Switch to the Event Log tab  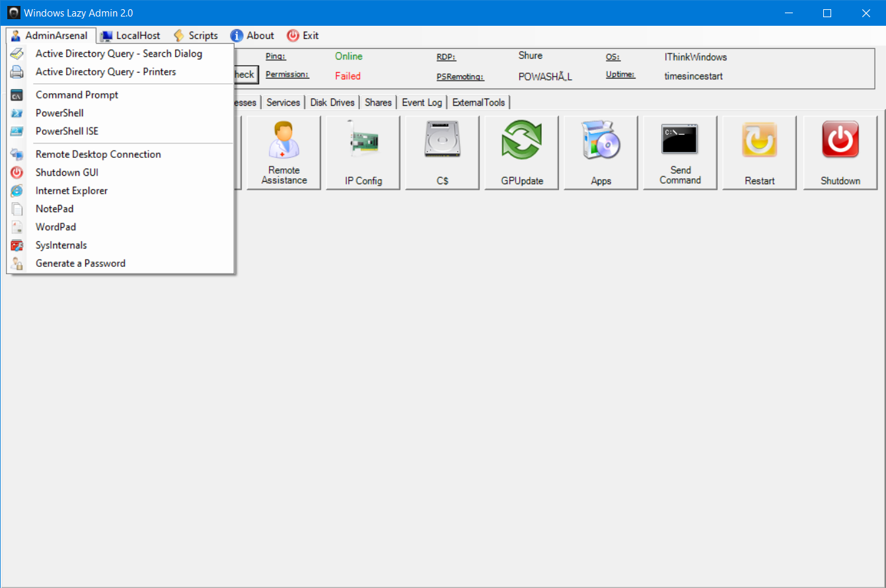[422, 102]
